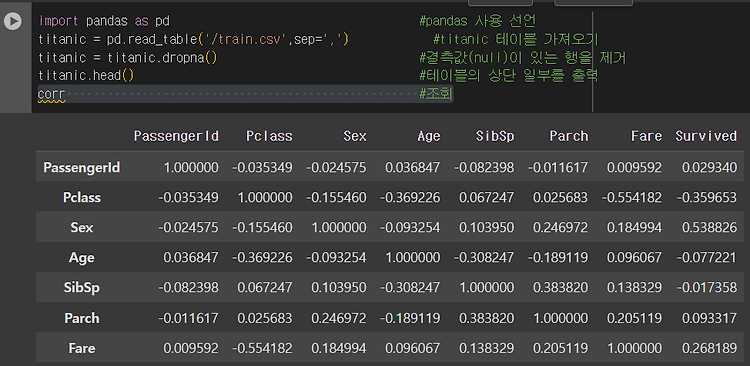Click the 0.184994 value in Sex row
The image size is (750, 366).
pyautogui.click(x=634, y=227)
